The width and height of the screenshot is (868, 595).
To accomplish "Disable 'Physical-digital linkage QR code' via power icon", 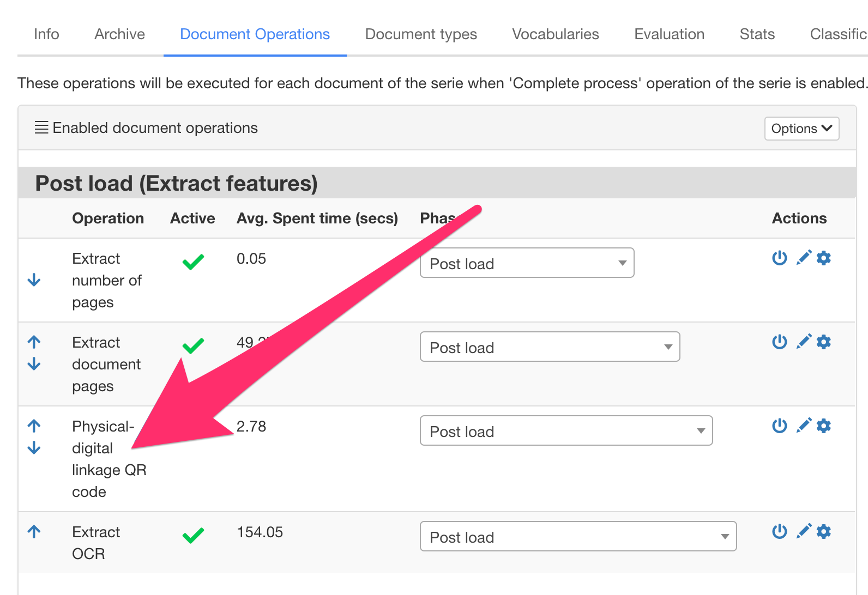I will (x=780, y=426).
